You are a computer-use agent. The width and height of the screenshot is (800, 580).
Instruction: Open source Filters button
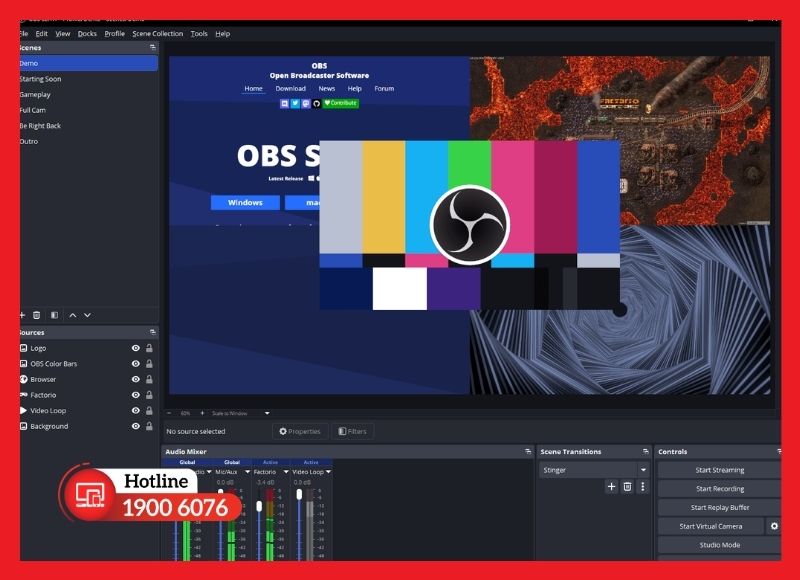tap(353, 432)
